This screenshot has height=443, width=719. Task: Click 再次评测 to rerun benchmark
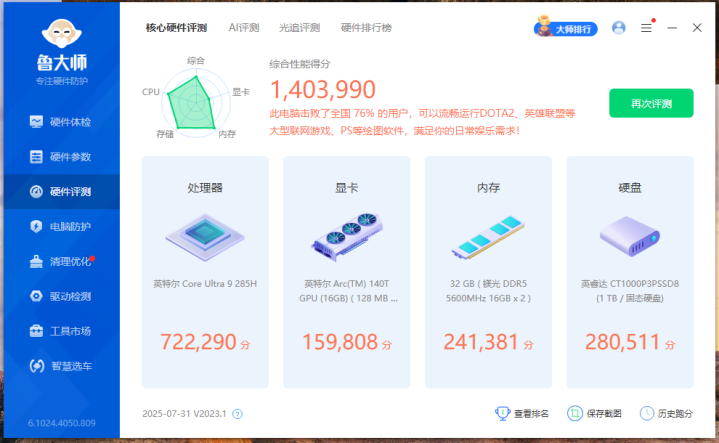tap(651, 103)
